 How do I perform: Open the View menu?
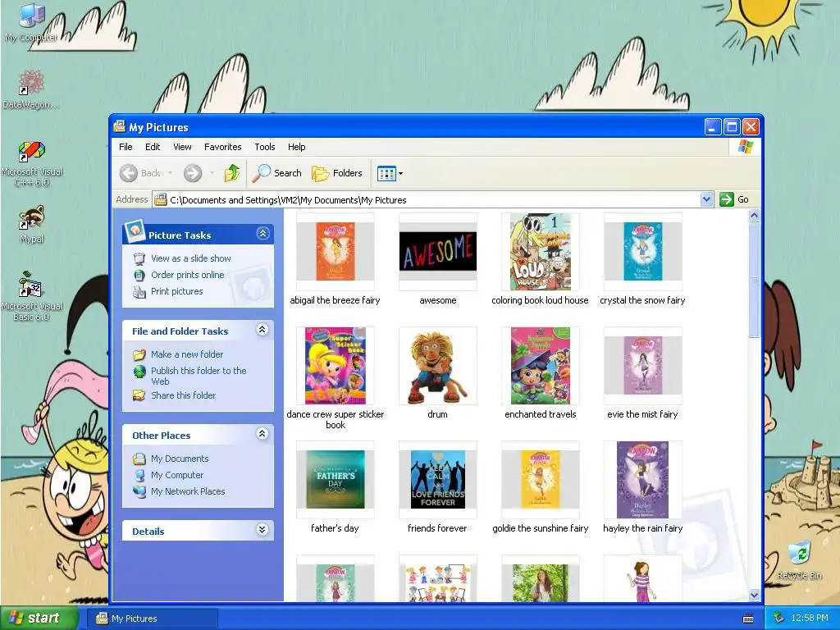[182, 147]
